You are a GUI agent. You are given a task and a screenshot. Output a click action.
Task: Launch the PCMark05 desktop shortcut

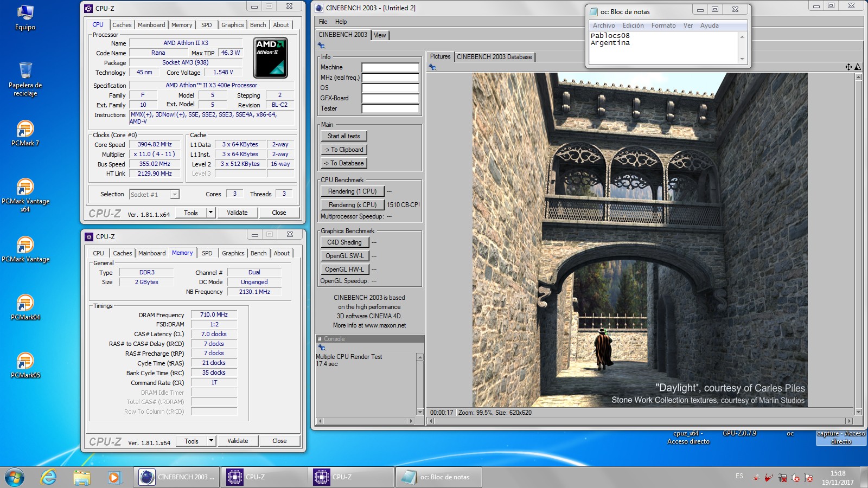[x=25, y=365]
